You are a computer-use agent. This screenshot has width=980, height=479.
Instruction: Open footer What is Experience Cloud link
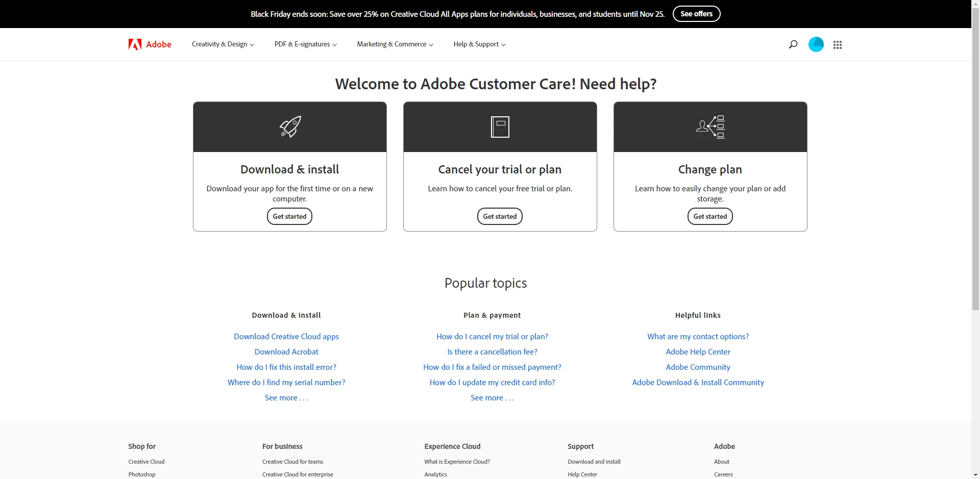(x=457, y=462)
